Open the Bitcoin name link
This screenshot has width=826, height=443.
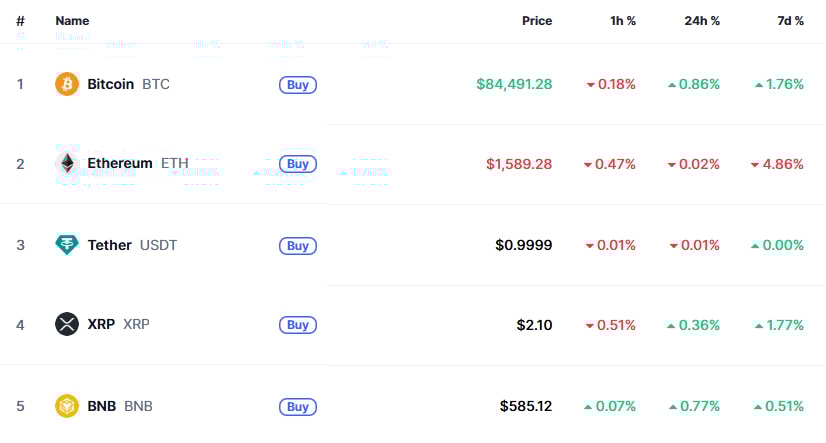[110, 84]
